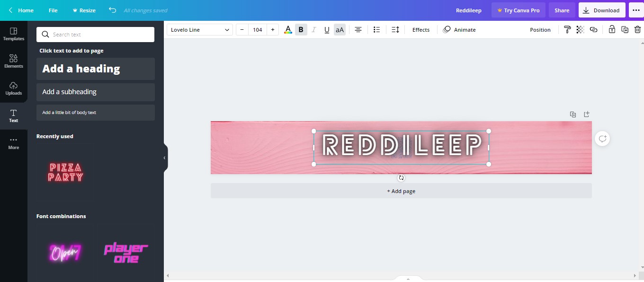The width and height of the screenshot is (644, 282).
Task: Delete the selected element with the trash icon
Action: pos(637,30)
